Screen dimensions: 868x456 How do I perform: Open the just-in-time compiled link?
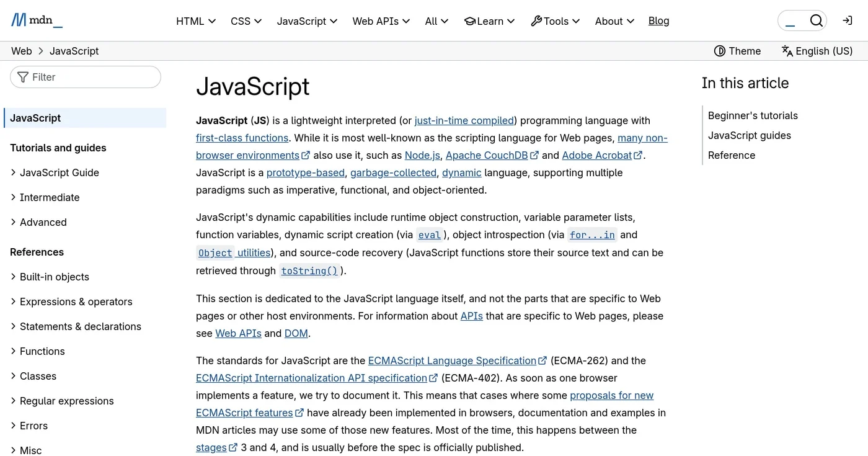point(464,120)
